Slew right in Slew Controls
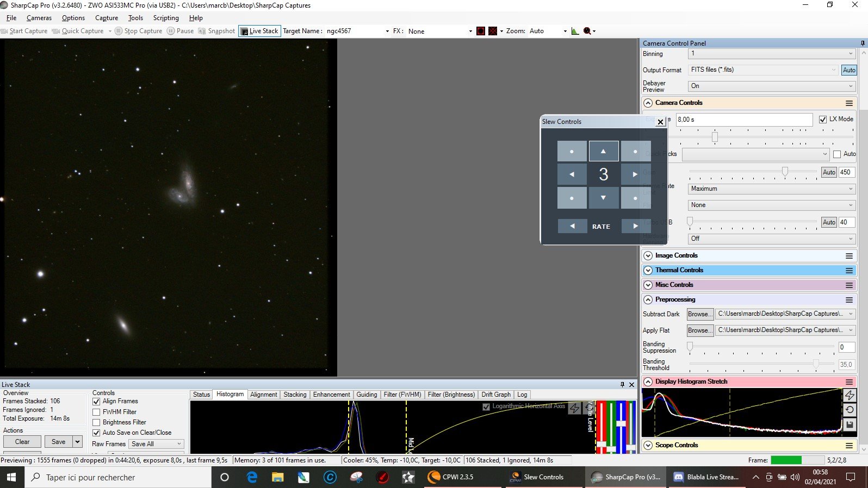868x488 pixels. 635,174
